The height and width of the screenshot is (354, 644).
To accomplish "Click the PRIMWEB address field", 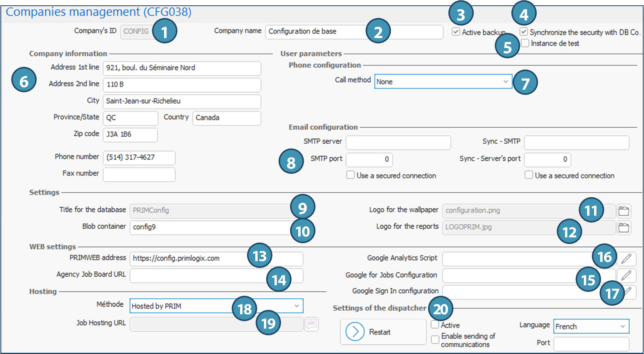I will (x=188, y=259).
